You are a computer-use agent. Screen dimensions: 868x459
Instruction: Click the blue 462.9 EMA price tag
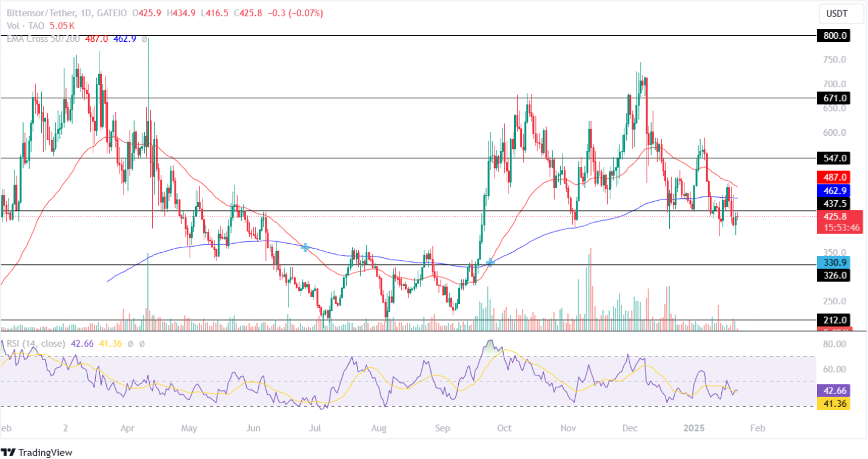click(x=833, y=190)
